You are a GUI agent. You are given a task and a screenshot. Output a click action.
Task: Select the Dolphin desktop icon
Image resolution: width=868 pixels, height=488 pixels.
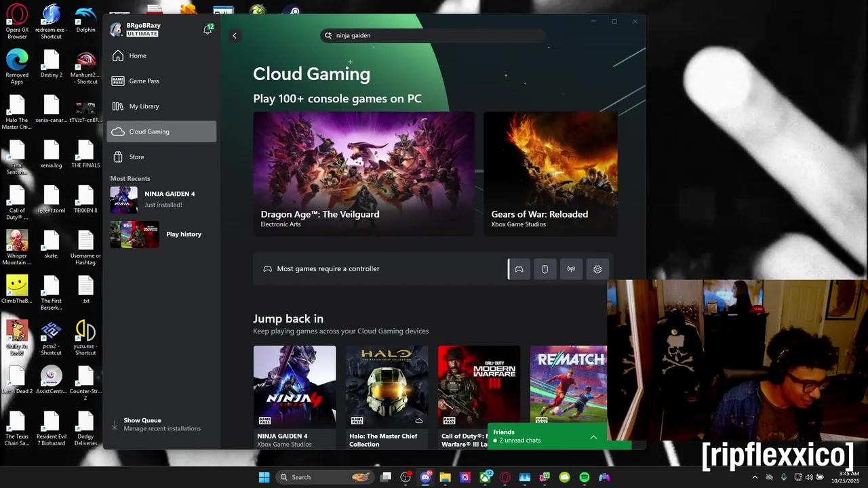click(85, 19)
